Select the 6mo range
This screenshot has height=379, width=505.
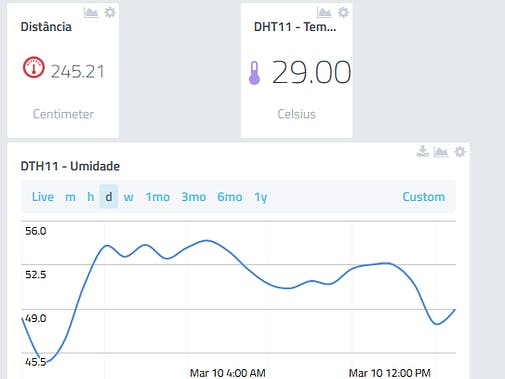(230, 197)
